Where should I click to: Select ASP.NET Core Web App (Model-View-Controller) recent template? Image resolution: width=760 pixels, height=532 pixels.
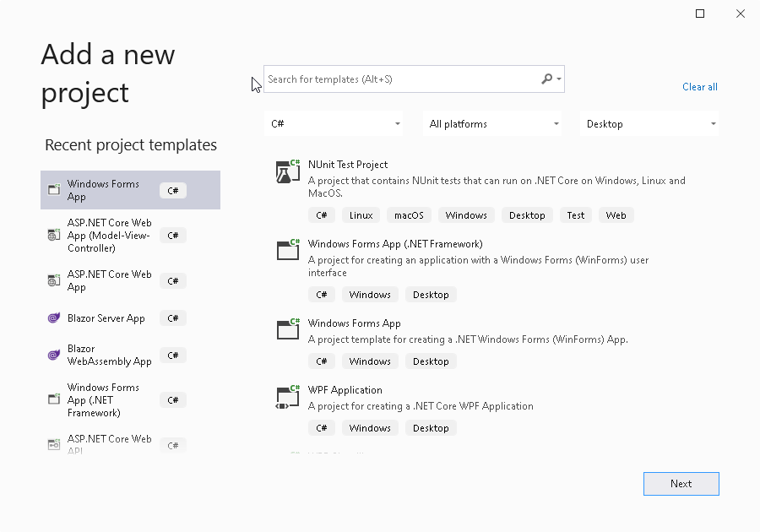click(130, 236)
